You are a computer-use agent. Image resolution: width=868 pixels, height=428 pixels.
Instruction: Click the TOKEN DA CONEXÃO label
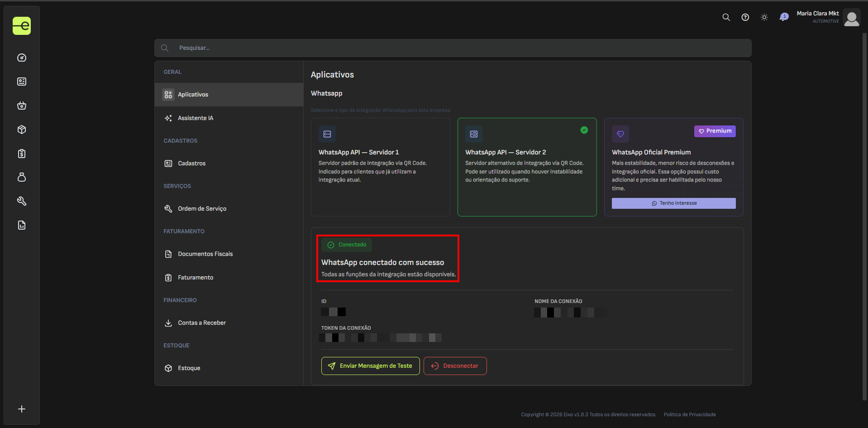pos(346,328)
